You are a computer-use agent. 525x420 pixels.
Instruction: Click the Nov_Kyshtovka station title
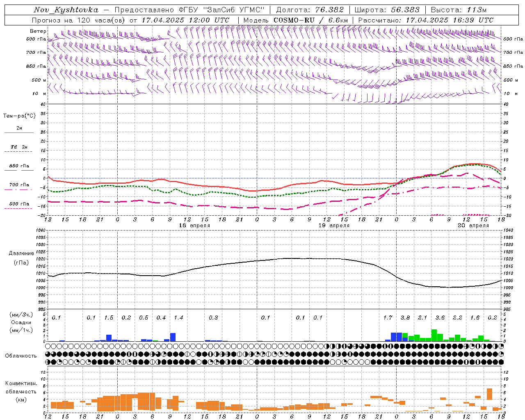(66, 10)
